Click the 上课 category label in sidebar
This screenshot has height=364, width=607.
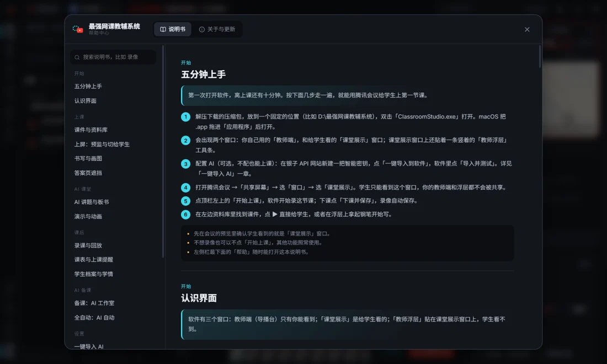(79, 117)
